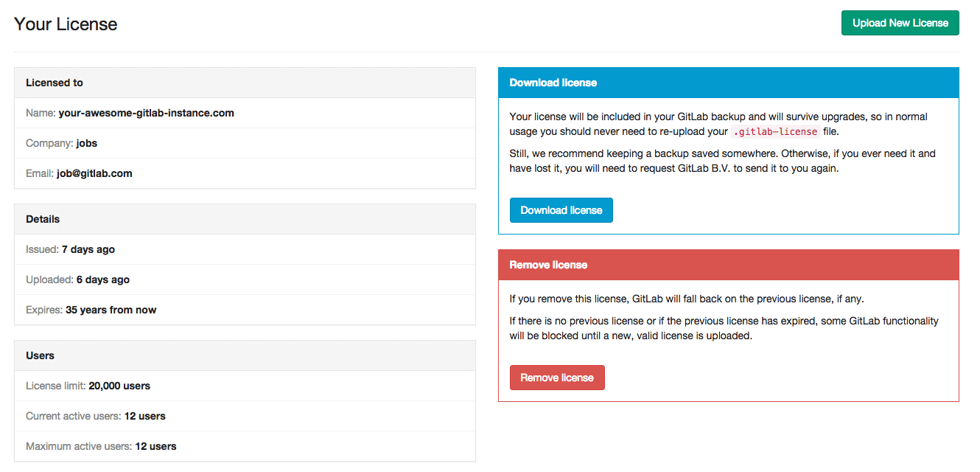Click the your-awesome-gitlab-instance.com name value
The image size is (980, 472).
pos(146,113)
